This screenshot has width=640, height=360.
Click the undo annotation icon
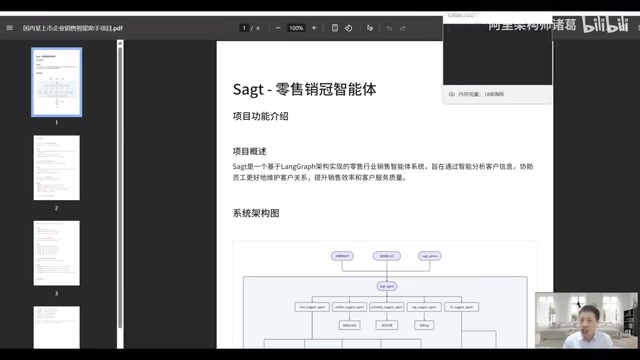point(389,28)
